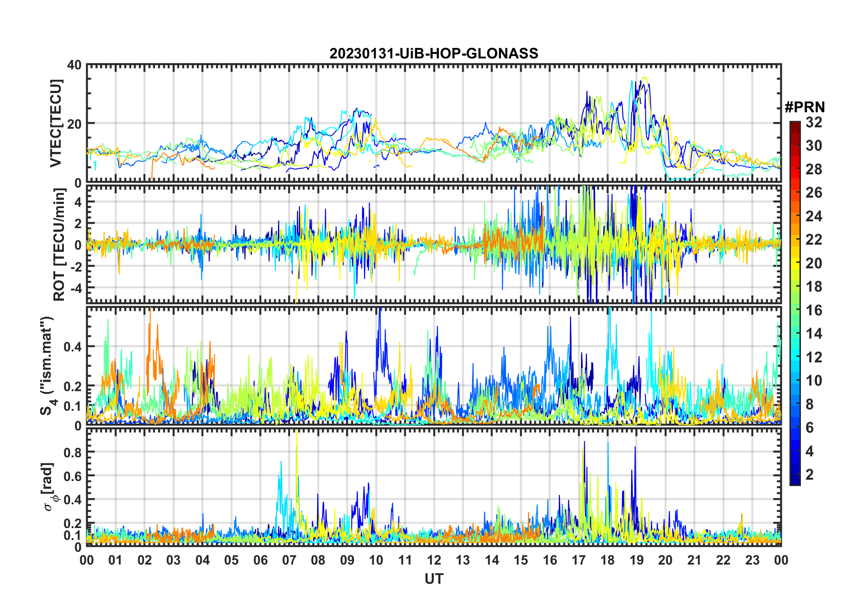Click x-axis hour label 15

pyautogui.click(x=521, y=560)
